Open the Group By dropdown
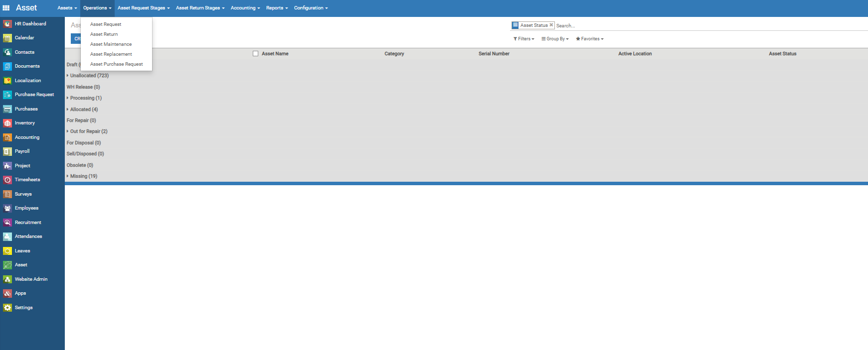 pyautogui.click(x=555, y=39)
